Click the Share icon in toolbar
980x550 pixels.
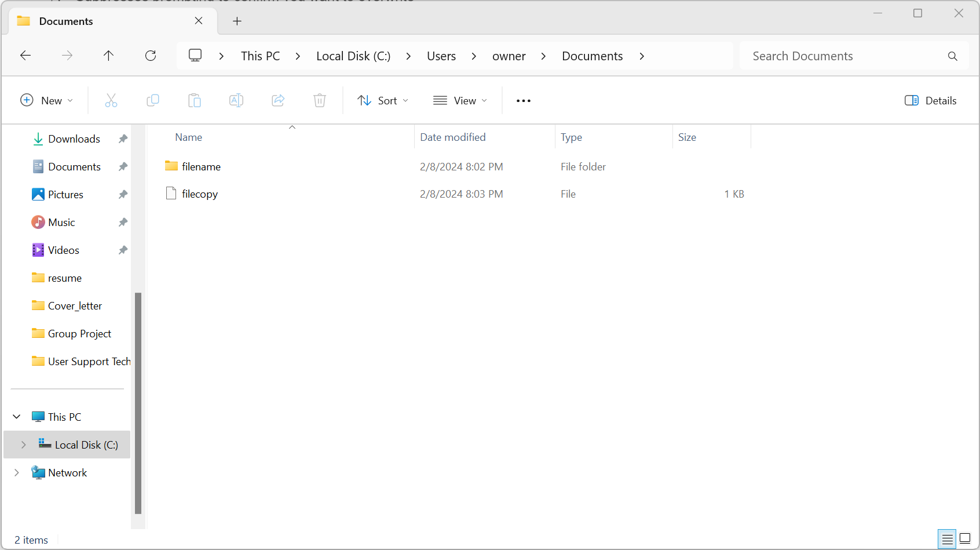click(278, 100)
